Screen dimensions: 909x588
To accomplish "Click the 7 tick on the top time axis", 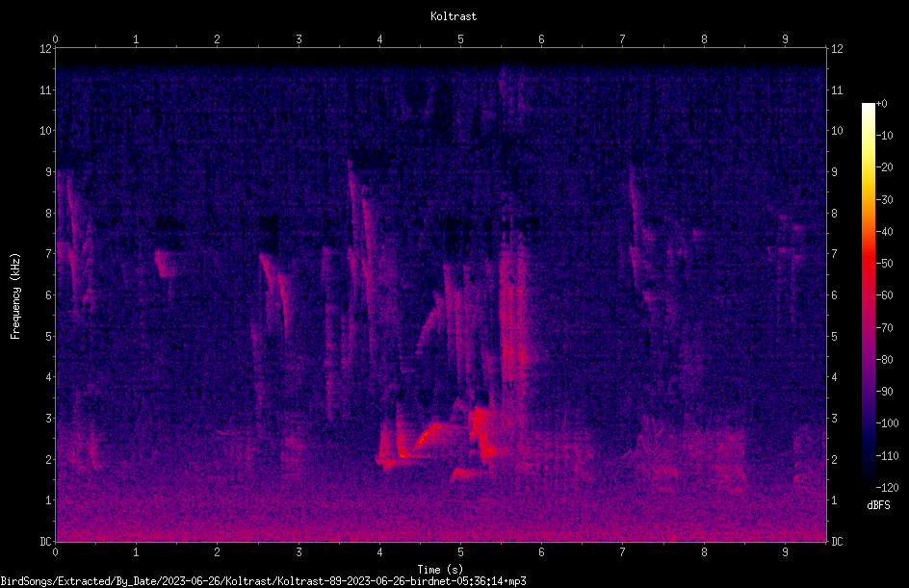I will tap(623, 38).
